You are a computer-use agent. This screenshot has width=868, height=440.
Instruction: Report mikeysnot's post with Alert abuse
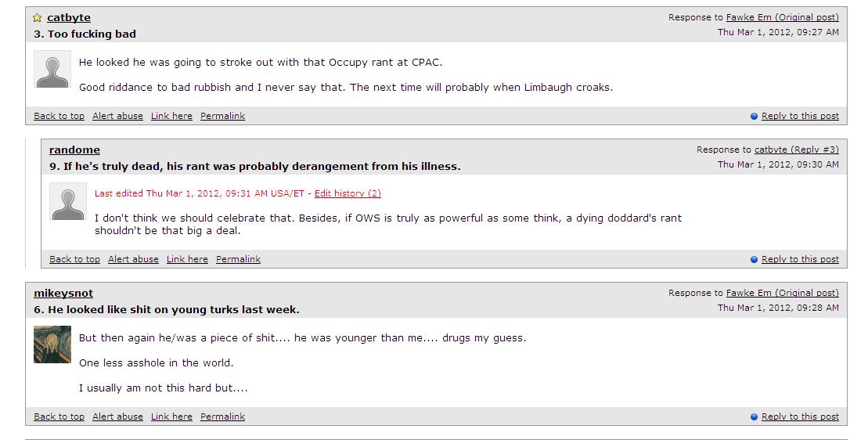[x=117, y=417]
